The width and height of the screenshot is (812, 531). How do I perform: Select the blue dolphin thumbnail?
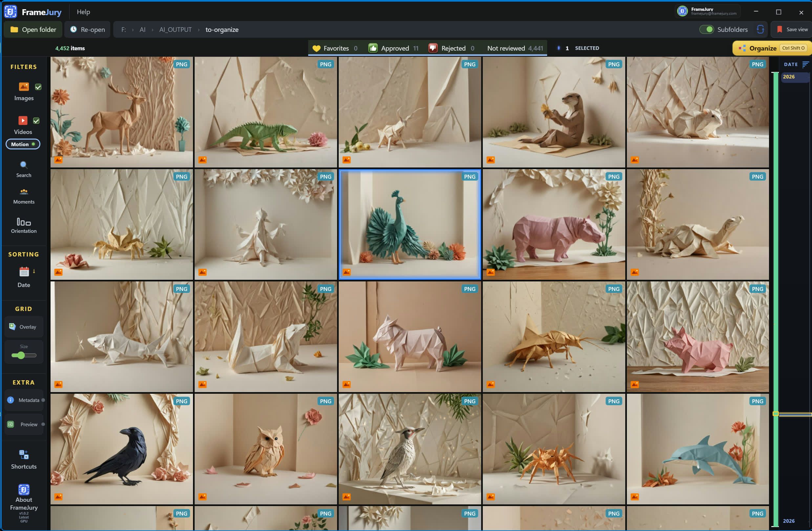(698, 449)
